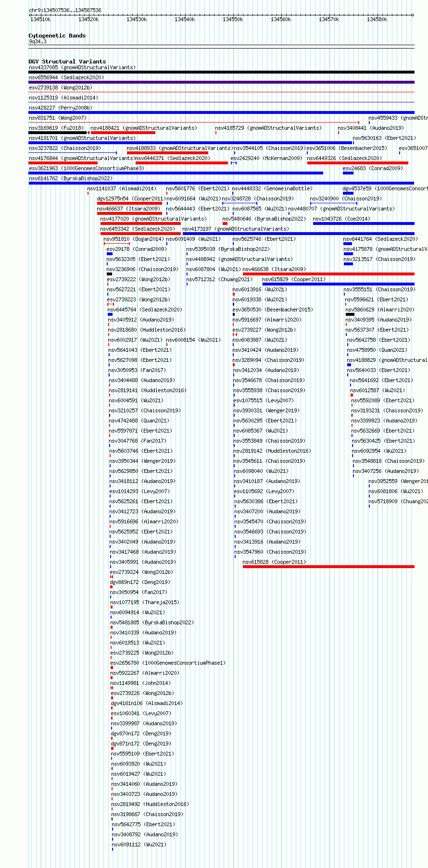
Task: Select nsv5630163 Ebert2021 label
Action: (384, 138)
